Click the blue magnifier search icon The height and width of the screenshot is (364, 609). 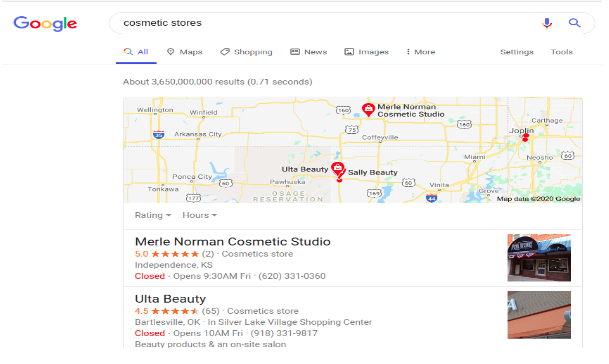574,23
